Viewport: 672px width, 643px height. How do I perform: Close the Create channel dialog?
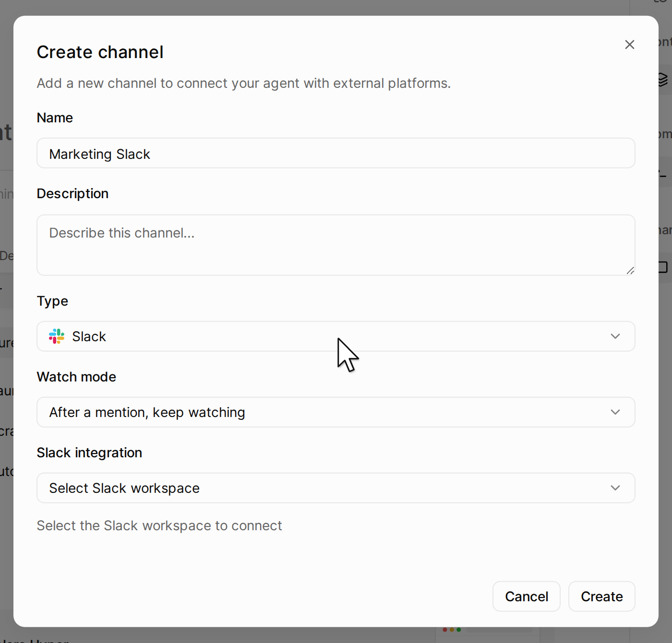click(630, 45)
